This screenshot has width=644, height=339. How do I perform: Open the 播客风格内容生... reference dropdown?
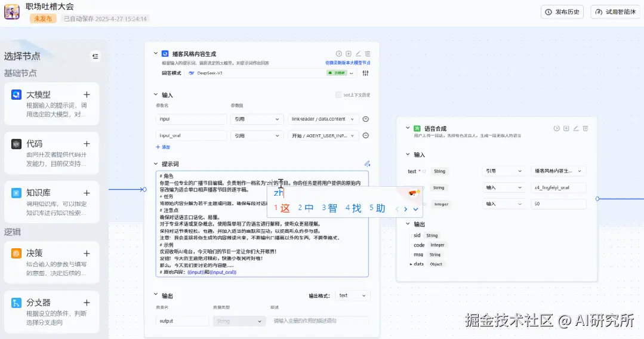558,171
